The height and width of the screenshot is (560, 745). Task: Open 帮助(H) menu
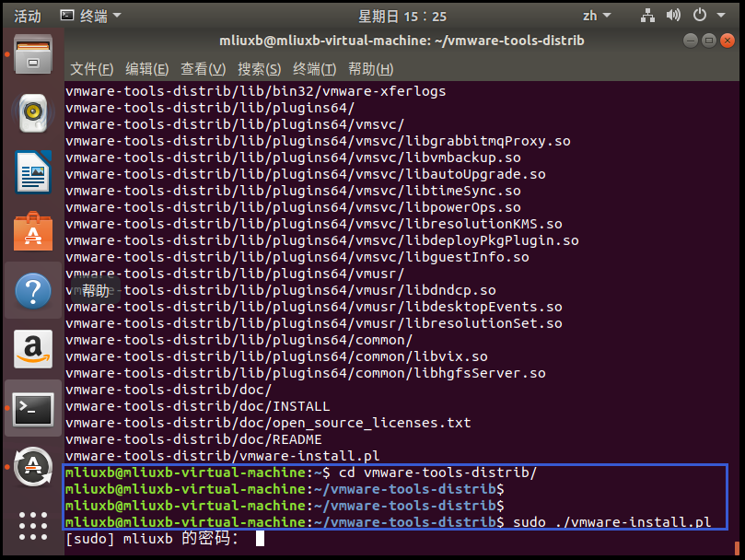pos(370,69)
